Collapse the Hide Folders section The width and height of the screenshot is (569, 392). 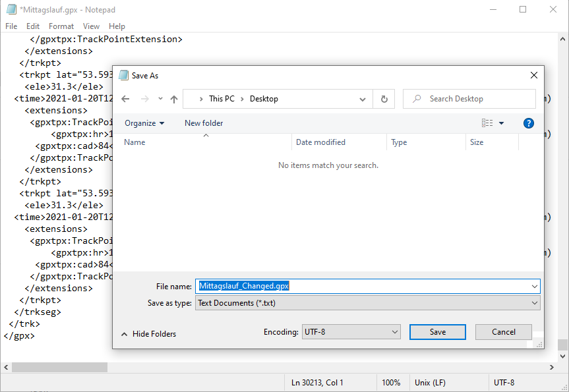149,334
